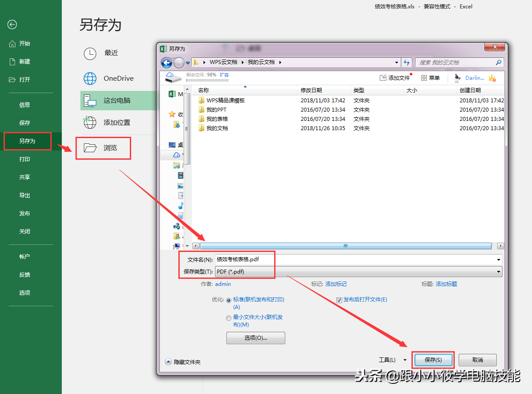Click the crown membership icon

pos(492,78)
